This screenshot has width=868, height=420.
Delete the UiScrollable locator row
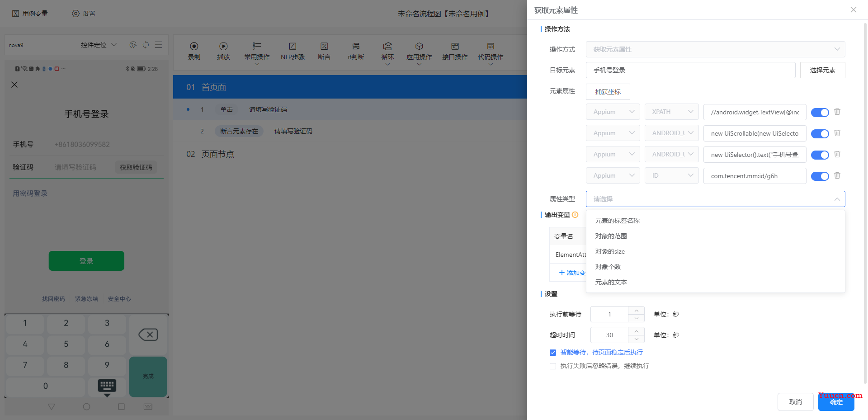point(837,133)
